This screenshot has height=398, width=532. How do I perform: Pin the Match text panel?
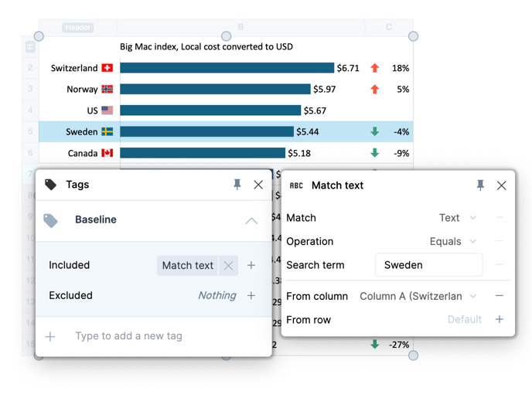click(x=480, y=185)
